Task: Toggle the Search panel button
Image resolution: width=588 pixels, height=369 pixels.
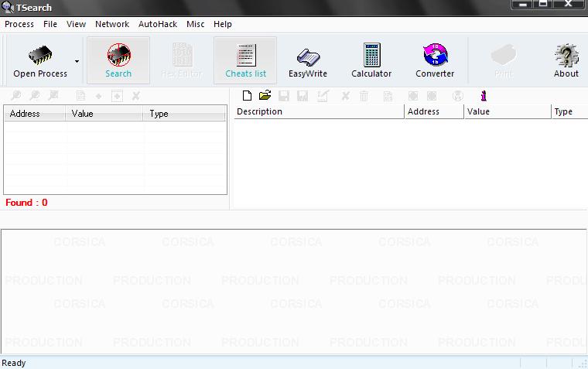Action: 118,61
